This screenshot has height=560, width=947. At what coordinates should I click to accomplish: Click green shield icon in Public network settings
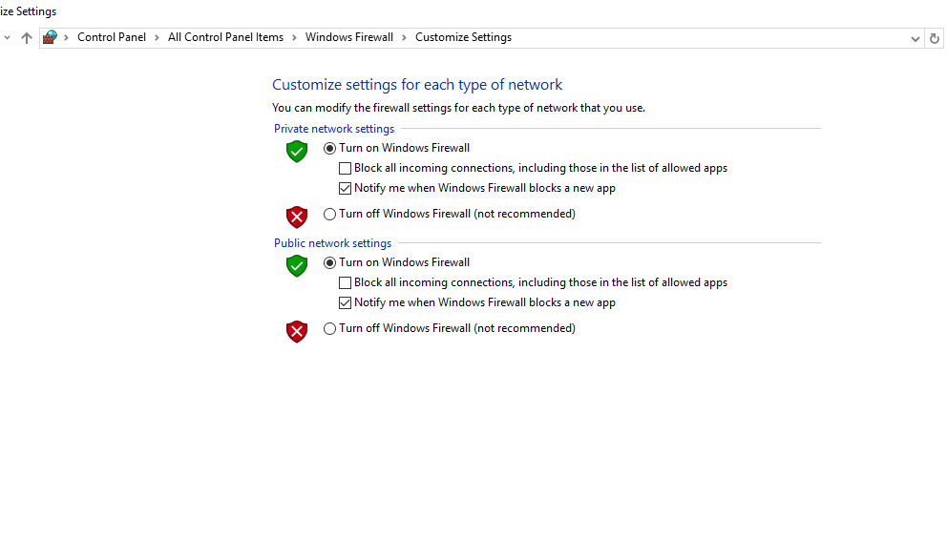(x=297, y=266)
